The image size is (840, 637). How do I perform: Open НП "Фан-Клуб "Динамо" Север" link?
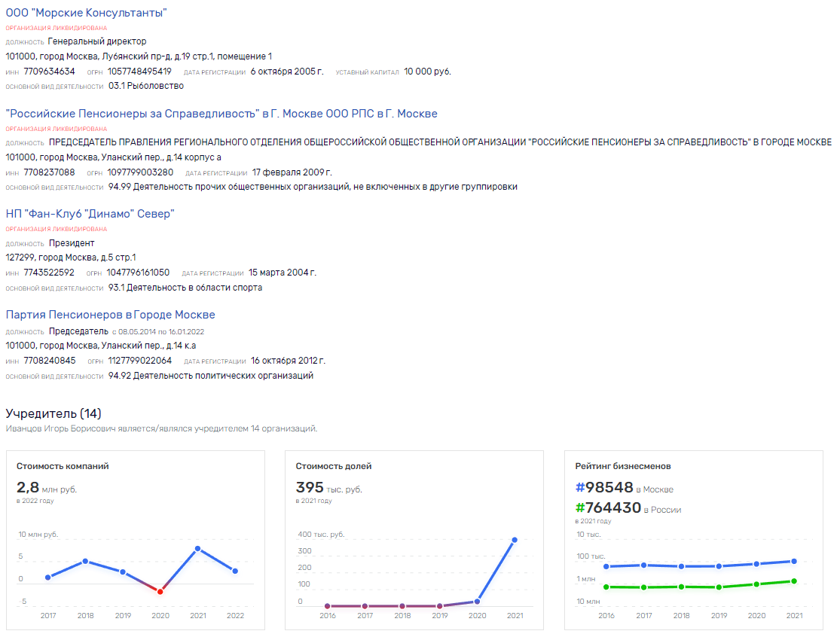pos(90,214)
